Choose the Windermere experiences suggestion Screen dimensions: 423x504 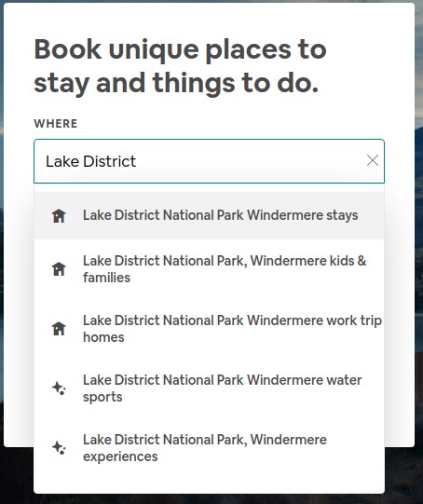click(x=209, y=447)
